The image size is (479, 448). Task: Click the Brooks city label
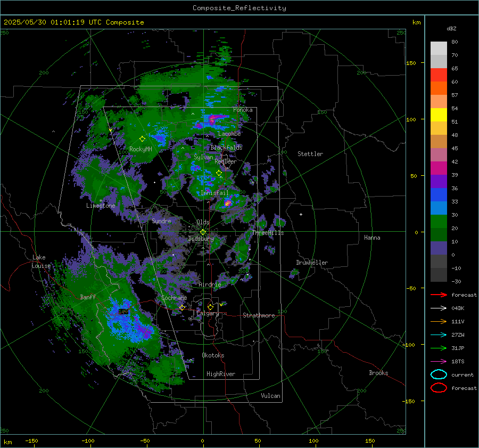[x=378, y=373]
